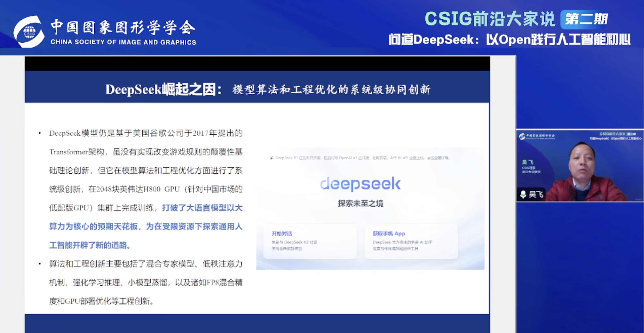This screenshot has height=333, width=644.
Task: Click the text 中国图象图形学学会
Action: (x=123, y=27)
